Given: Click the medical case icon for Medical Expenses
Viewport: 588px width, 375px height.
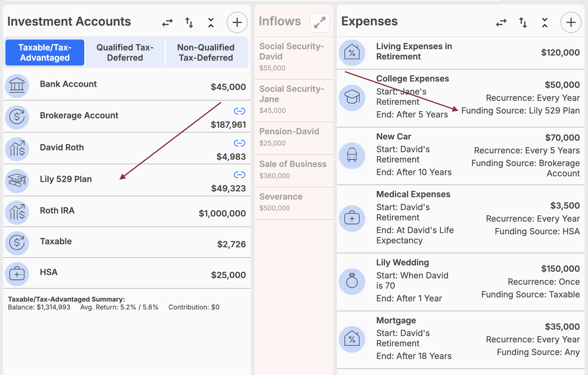Looking at the screenshot, I should pos(352,218).
